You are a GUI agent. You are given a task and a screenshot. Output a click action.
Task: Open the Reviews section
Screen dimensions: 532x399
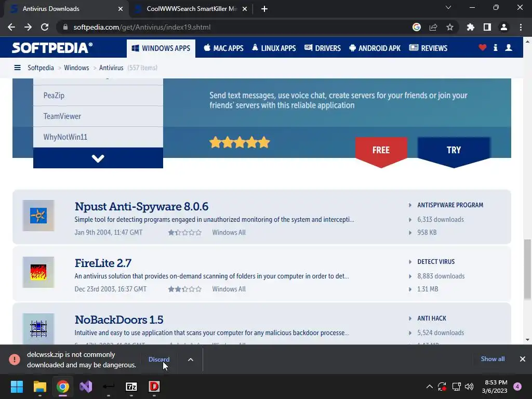click(428, 48)
